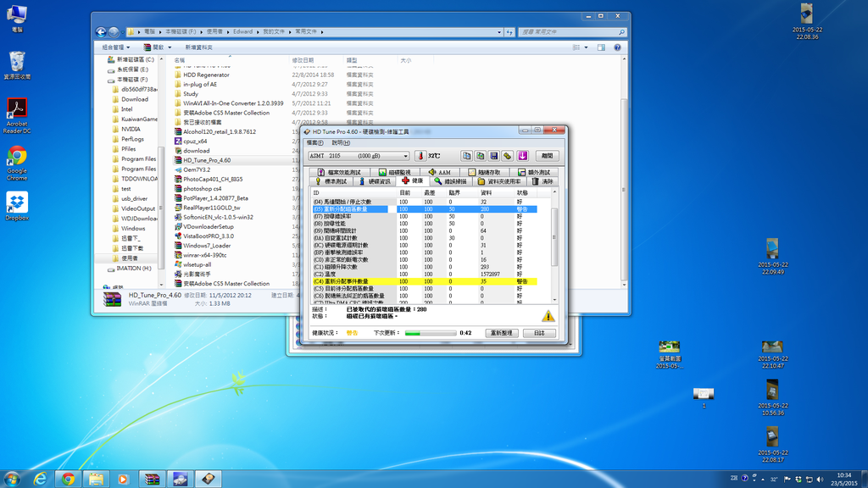Click the 下次更新 green progress bar

[x=430, y=333]
